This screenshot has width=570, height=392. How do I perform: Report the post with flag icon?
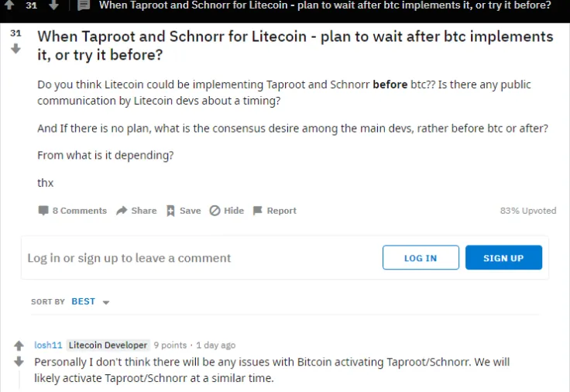pos(258,211)
